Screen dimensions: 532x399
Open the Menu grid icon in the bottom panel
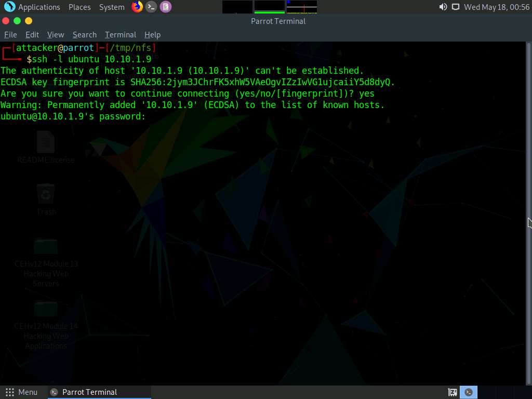[9, 392]
